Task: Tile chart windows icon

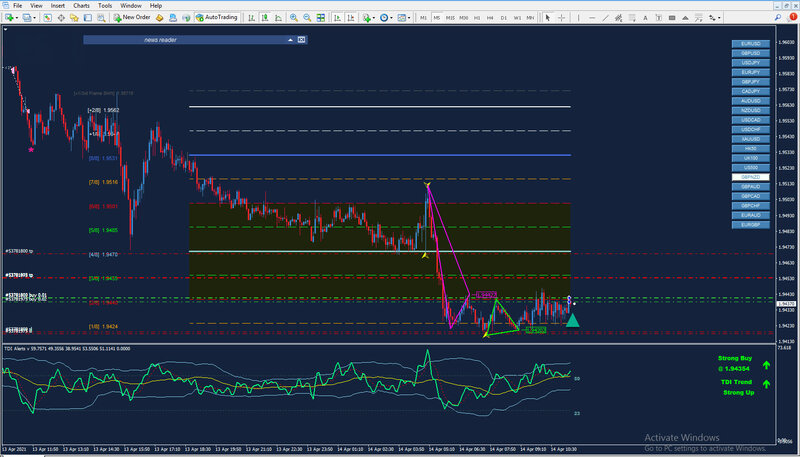Action: coord(320,18)
